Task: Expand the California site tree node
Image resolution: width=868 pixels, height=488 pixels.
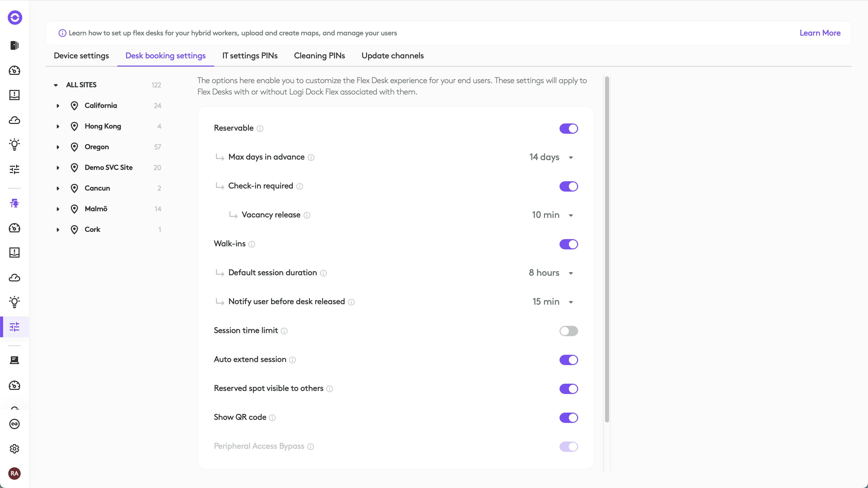Action: (58, 106)
